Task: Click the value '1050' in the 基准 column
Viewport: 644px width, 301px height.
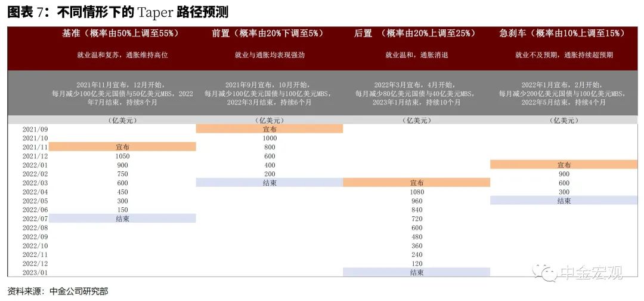Action: coord(122,156)
